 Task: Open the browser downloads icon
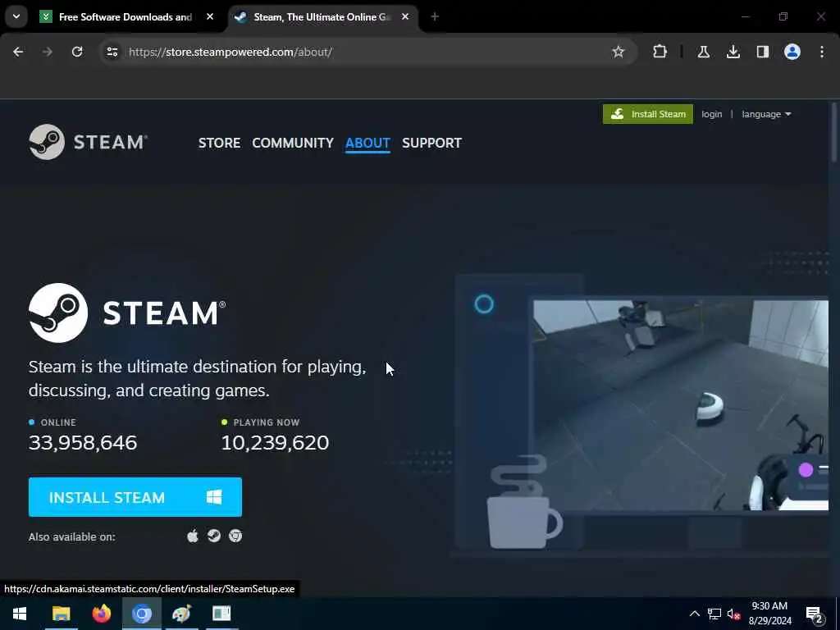tap(733, 52)
